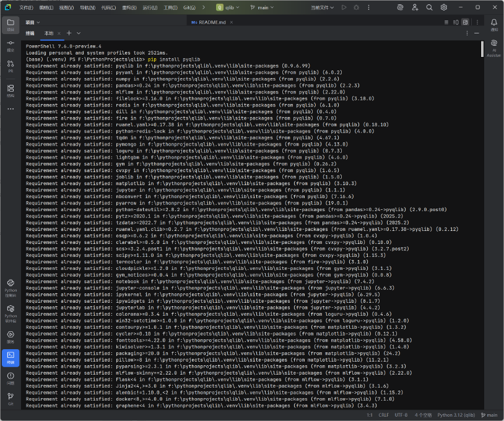Click the 4 个空格 indent setting

[423, 415]
